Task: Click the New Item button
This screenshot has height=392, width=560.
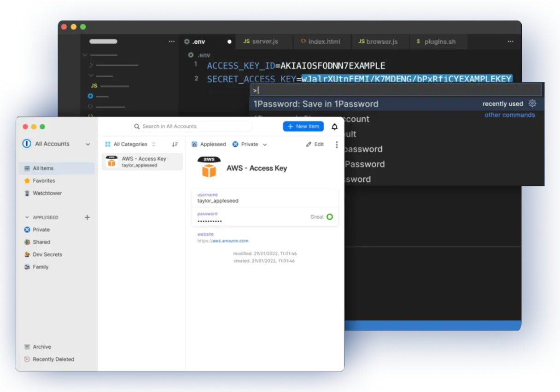Action: [303, 127]
